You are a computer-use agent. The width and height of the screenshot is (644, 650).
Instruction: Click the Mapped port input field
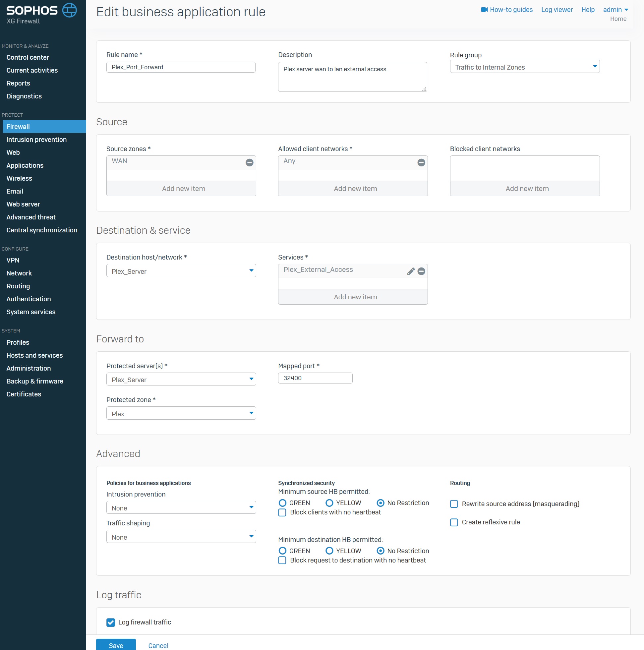pyautogui.click(x=315, y=378)
